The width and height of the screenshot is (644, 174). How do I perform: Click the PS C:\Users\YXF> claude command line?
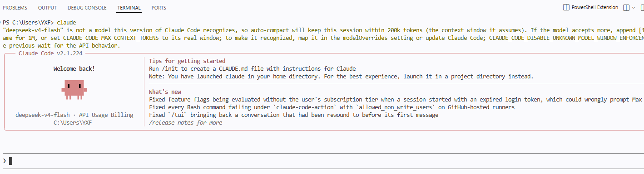click(40, 22)
